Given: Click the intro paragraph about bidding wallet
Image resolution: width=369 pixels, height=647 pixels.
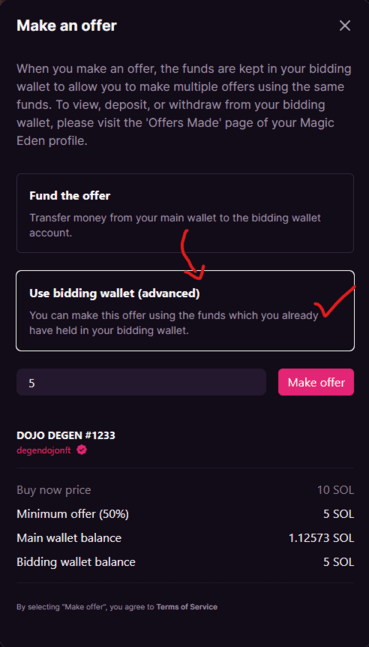Looking at the screenshot, I should (x=184, y=105).
